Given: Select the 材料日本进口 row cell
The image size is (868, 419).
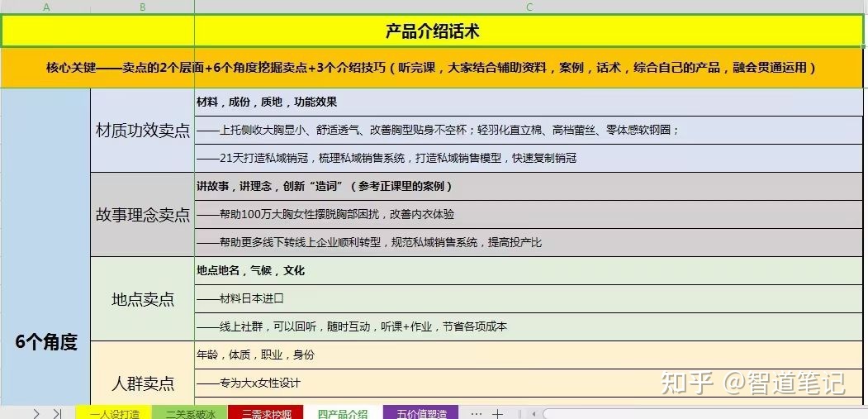Looking at the screenshot, I should coord(529,298).
